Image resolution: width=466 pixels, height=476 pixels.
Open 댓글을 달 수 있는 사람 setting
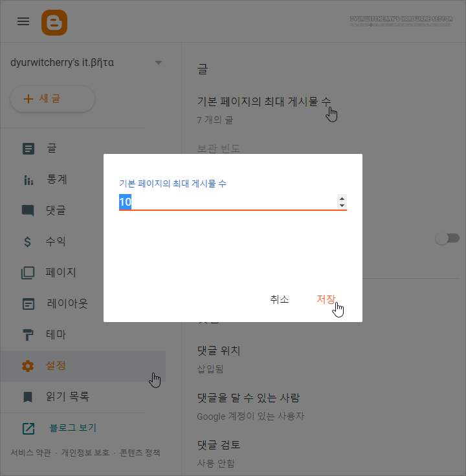[249, 398]
